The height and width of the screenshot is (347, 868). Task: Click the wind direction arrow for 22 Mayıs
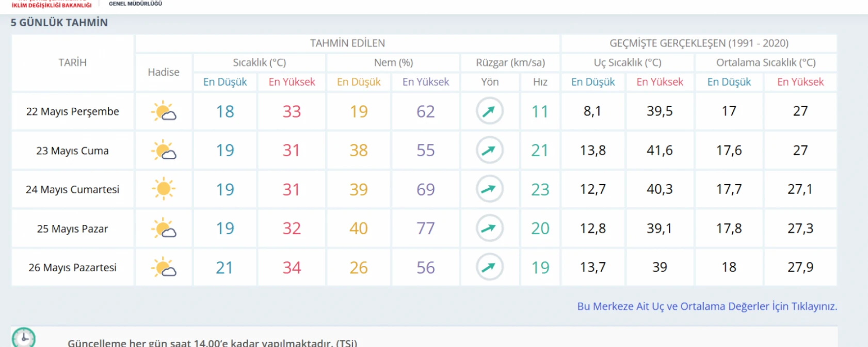(x=489, y=111)
